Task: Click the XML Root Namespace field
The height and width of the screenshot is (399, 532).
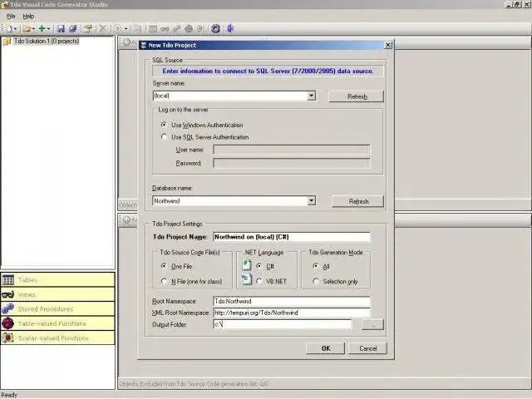Action: 292,313
